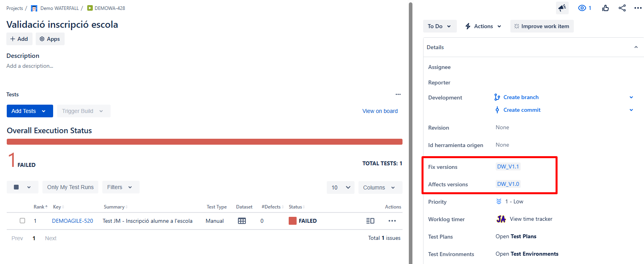Open the To Do status dropdown

click(440, 26)
